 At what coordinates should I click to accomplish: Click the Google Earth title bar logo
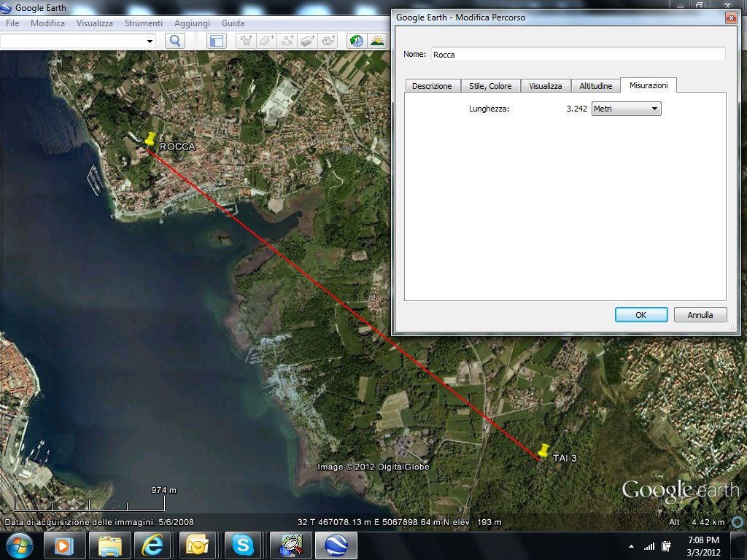6,7
